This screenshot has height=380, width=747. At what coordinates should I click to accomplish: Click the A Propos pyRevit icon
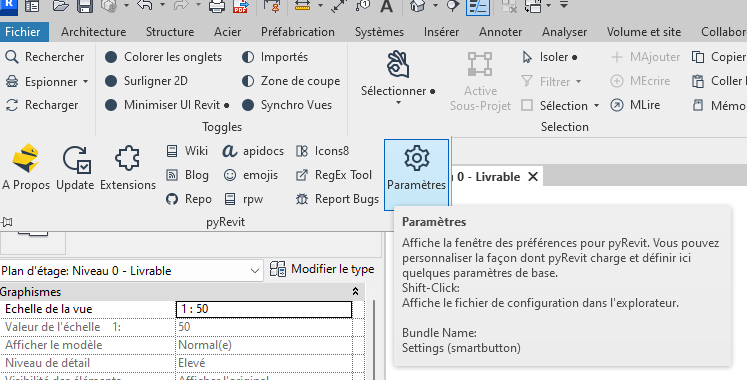click(26, 167)
